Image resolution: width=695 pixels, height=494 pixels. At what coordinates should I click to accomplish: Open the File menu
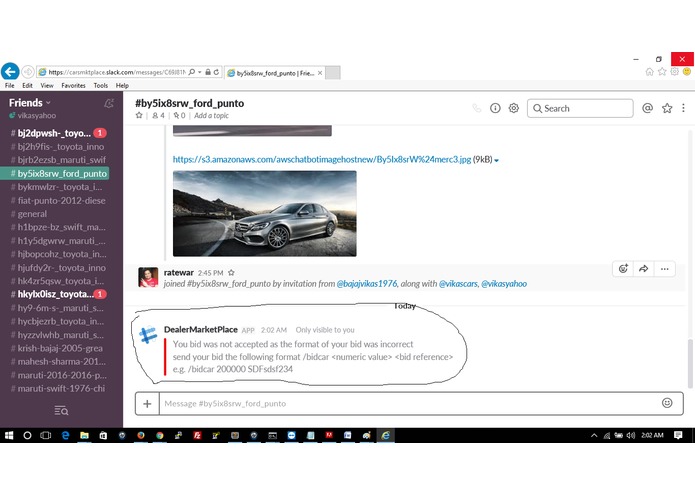click(x=10, y=86)
